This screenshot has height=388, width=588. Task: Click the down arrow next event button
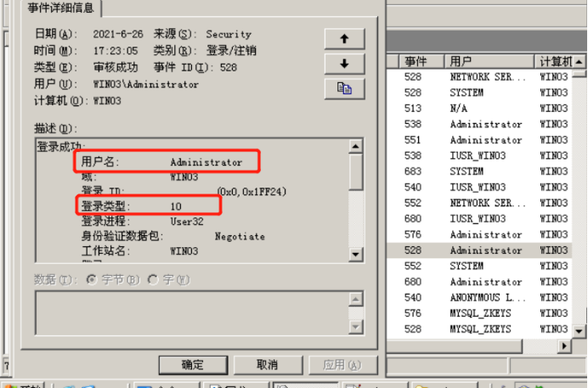pos(344,64)
